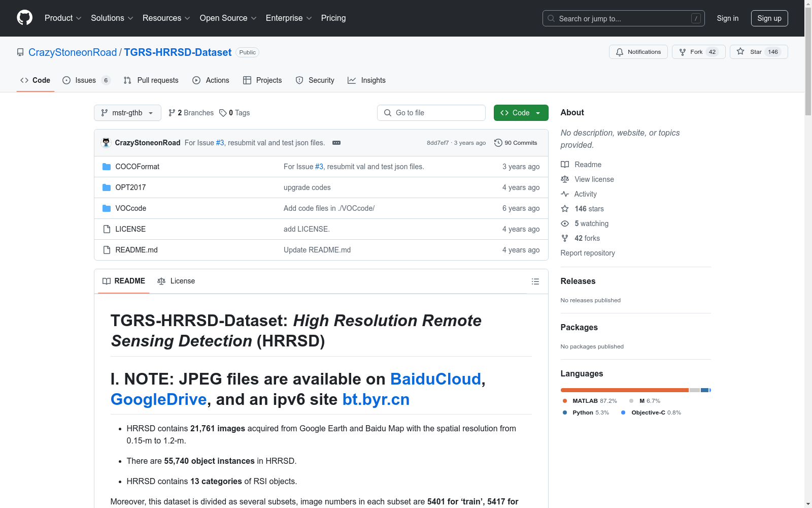The width and height of the screenshot is (812, 508).
Task: Click the MATLAB 87.2% language entry
Action: click(x=590, y=401)
